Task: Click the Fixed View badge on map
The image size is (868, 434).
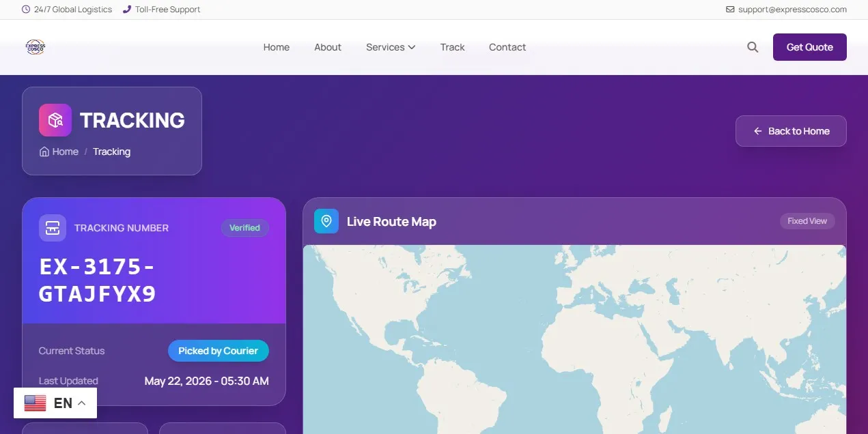Action: pos(807,221)
